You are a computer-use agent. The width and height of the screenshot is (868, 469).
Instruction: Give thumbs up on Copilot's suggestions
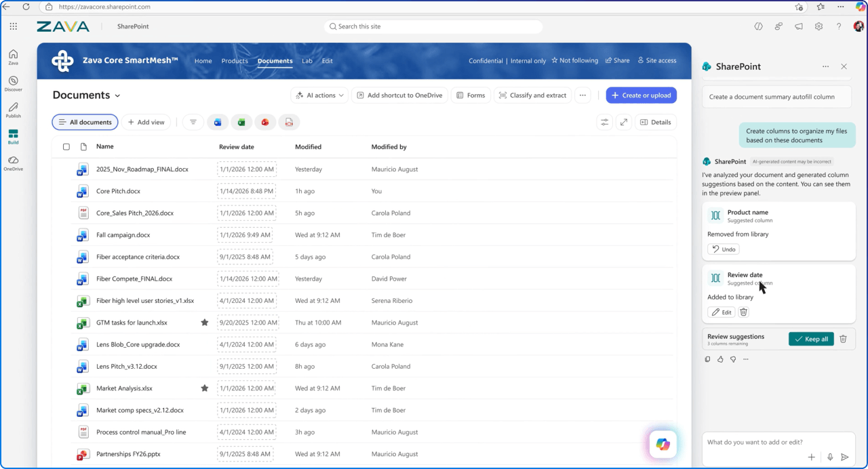tap(720, 359)
